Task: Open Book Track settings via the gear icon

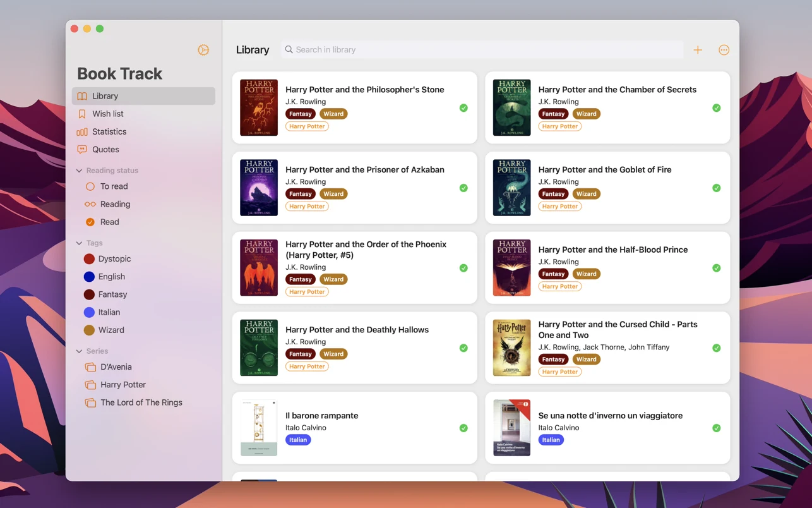Action: tap(203, 49)
